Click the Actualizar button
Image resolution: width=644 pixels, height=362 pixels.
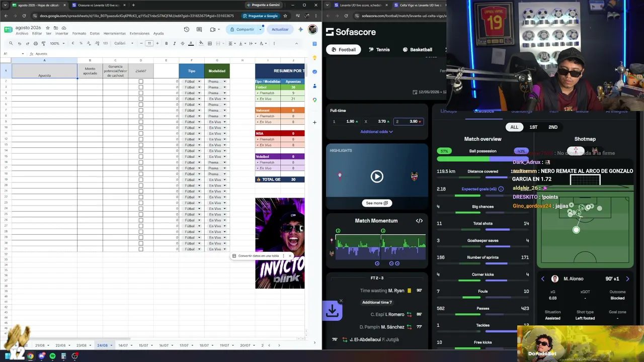280,30
